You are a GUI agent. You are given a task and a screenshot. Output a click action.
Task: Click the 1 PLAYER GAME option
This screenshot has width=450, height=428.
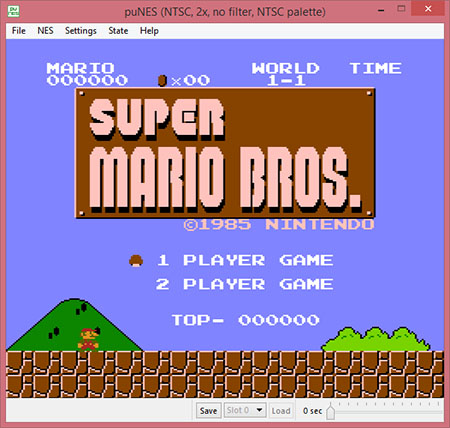click(245, 260)
